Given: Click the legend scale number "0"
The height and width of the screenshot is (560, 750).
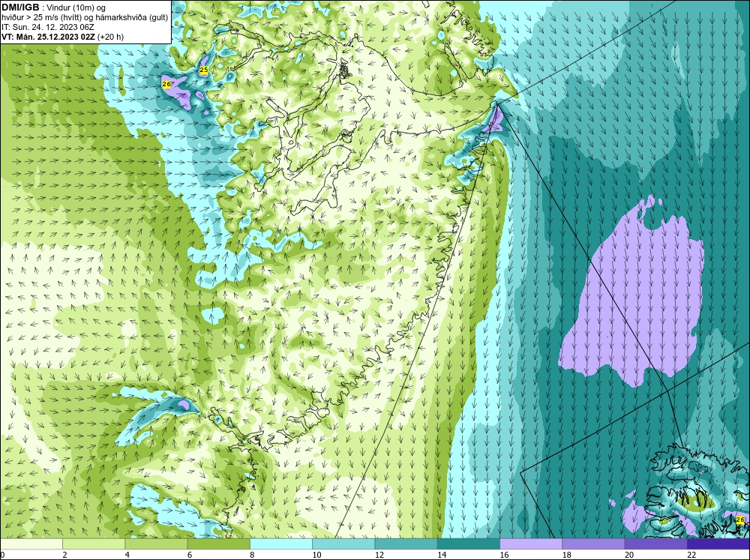Looking at the screenshot, I should tap(3, 555).
